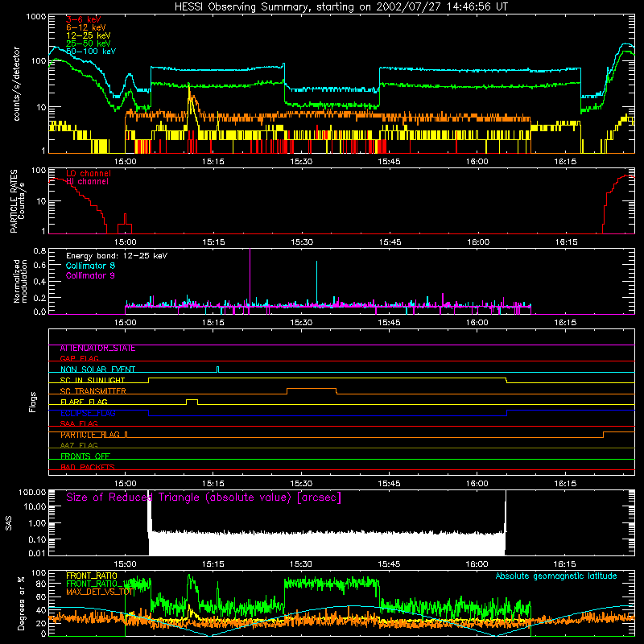Select the Collimator 9 legend entry
The height and width of the screenshot is (644, 644).
(x=90, y=275)
